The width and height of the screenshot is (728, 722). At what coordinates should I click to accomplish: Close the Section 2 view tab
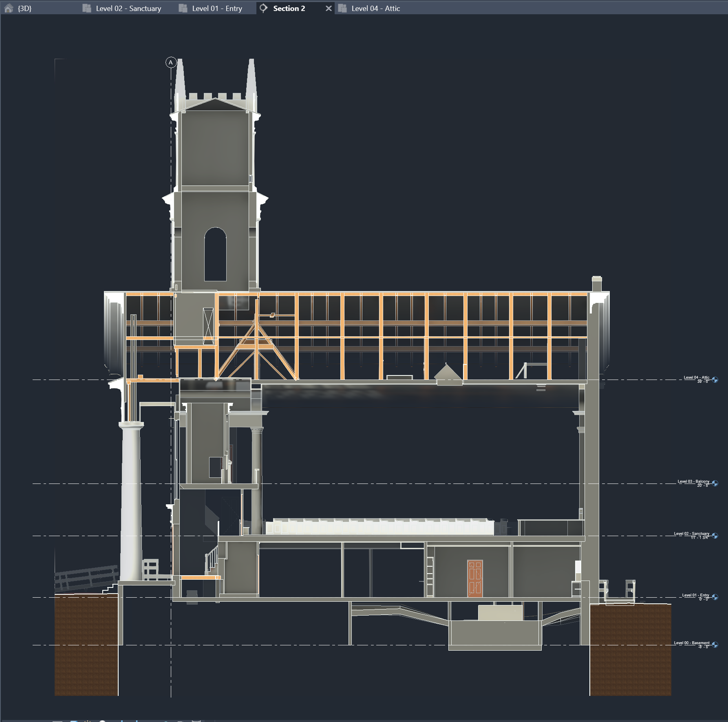pos(329,8)
